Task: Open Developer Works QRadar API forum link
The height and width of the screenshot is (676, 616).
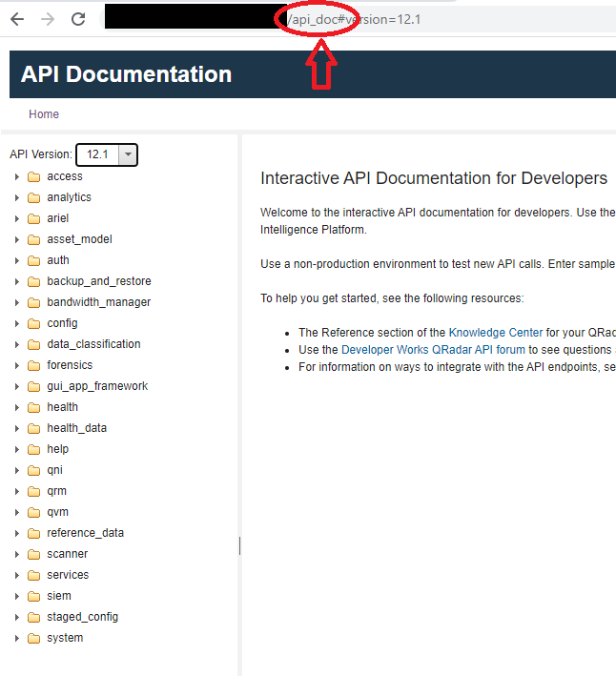Action: pyautogui.click(x=433, y=350)
